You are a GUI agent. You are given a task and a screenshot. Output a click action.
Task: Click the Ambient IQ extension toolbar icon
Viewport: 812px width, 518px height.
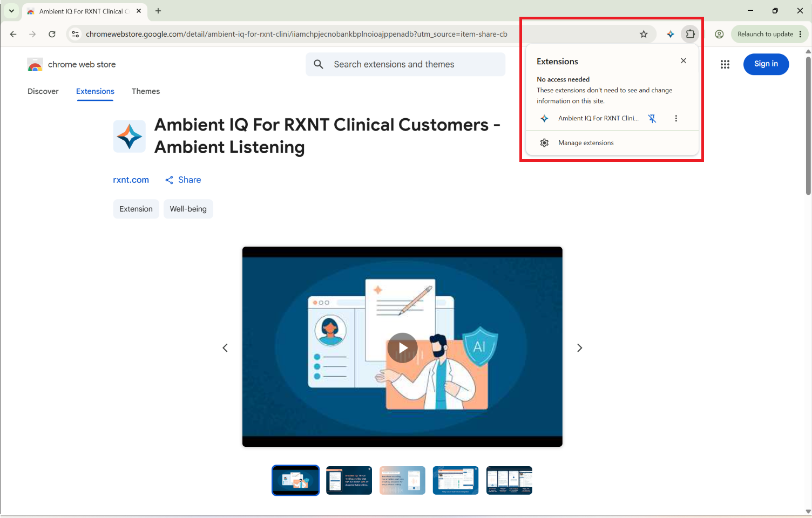point(671,34)
